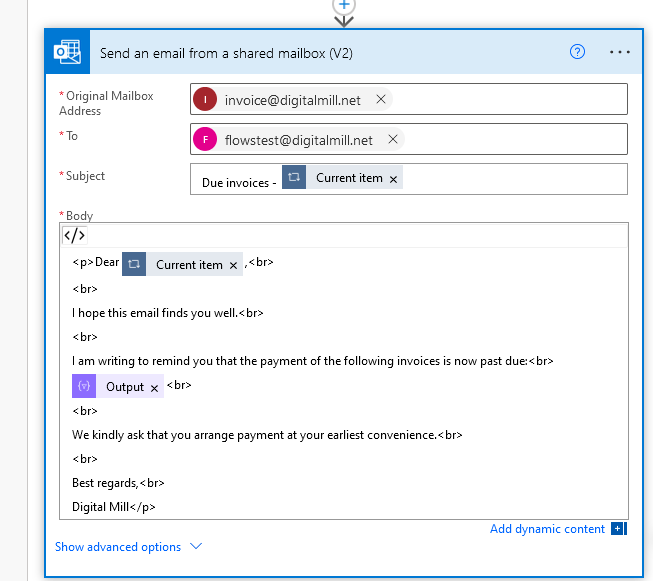The image size is (653, 581).
Task: Click "Due invoices -" text in Subject
Action: 239,182
